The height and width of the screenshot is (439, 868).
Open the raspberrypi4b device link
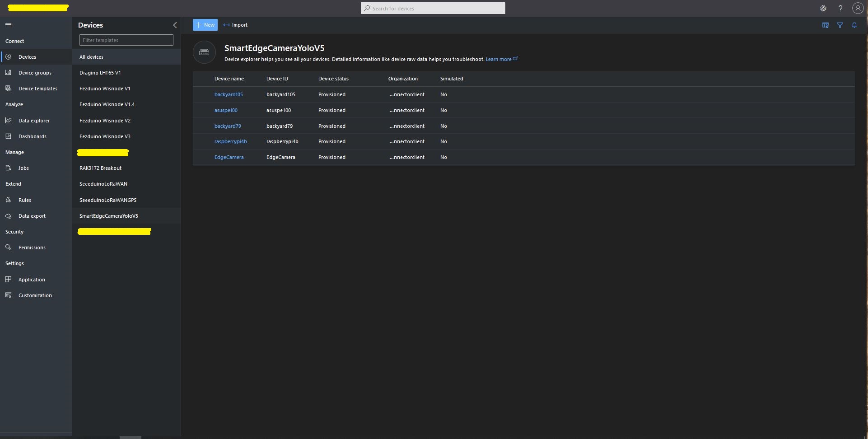click(x=230, y=141)
